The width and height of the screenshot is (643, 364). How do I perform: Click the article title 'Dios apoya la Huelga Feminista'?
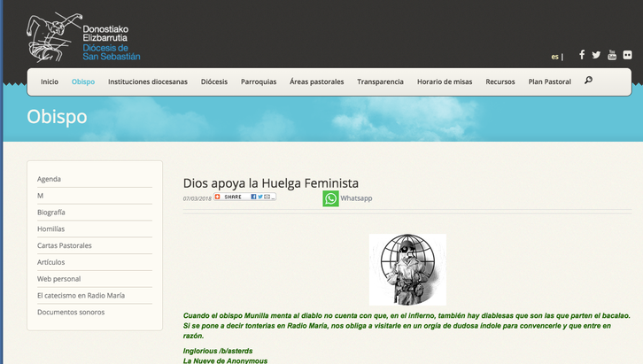[271, 182]
